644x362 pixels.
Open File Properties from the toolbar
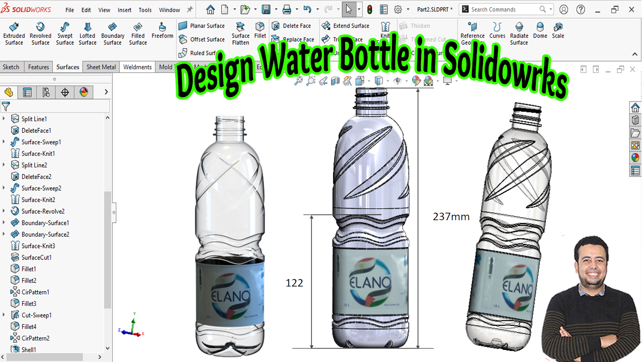click(x=384, y=10)
